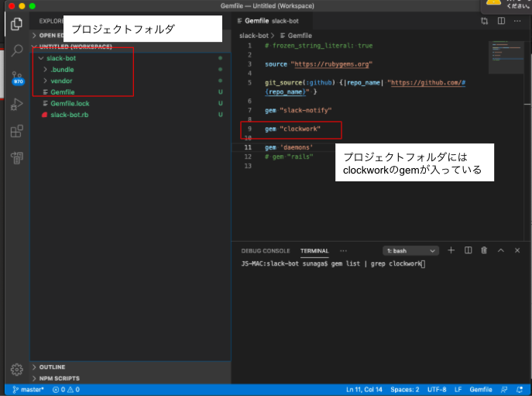The width and height of the screenshot is (532, 396).
Task: Change language mode via Gemfile status item
Action: click(x=481, y=390)
